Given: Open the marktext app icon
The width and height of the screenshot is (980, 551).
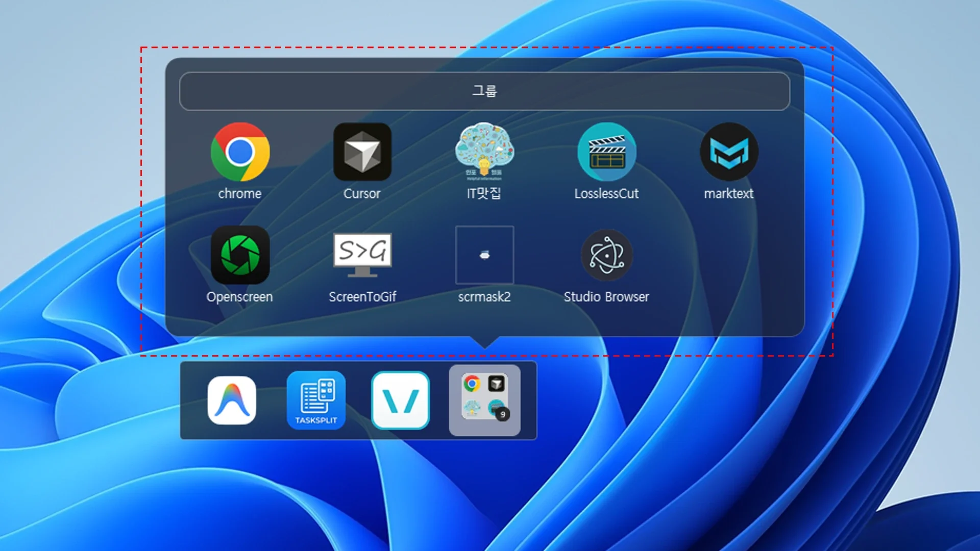Looking at the screenshot, I should tap(729, 152).
